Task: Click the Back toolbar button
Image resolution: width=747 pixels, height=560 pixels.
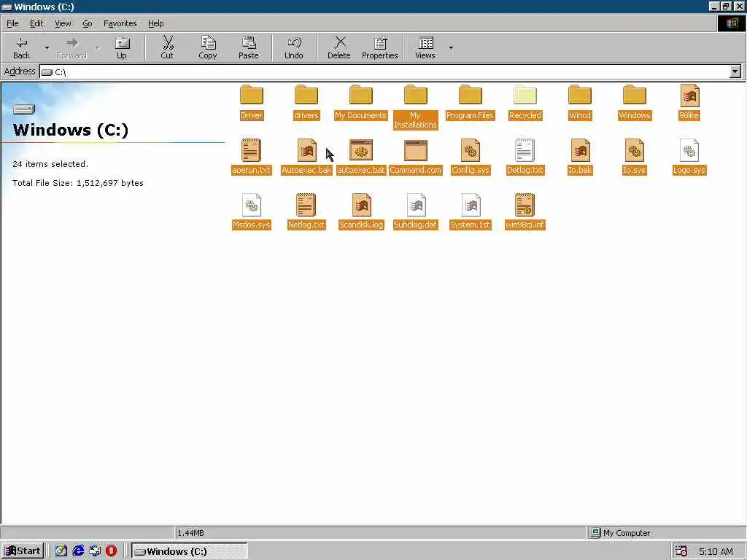Action: point(21,47)
